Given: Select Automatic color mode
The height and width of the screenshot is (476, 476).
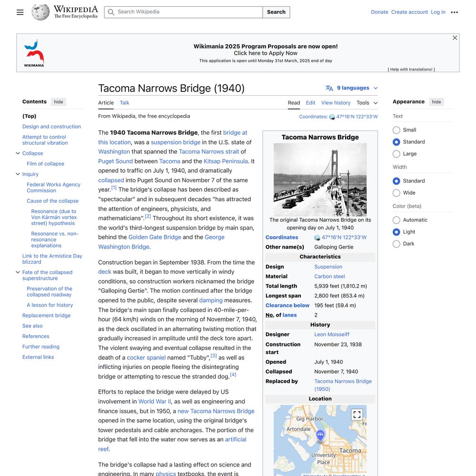Looking at the screenshot, I should pos(396,220).
